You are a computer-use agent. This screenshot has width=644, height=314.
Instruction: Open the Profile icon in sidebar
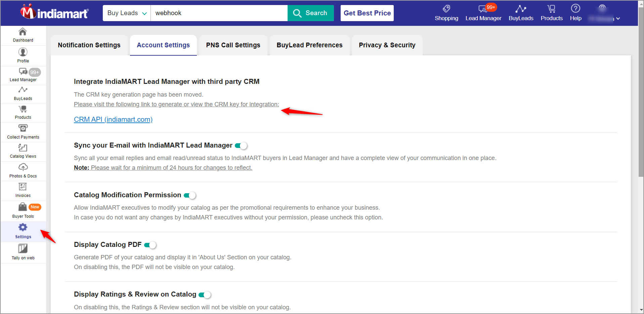tap(23, 52)
